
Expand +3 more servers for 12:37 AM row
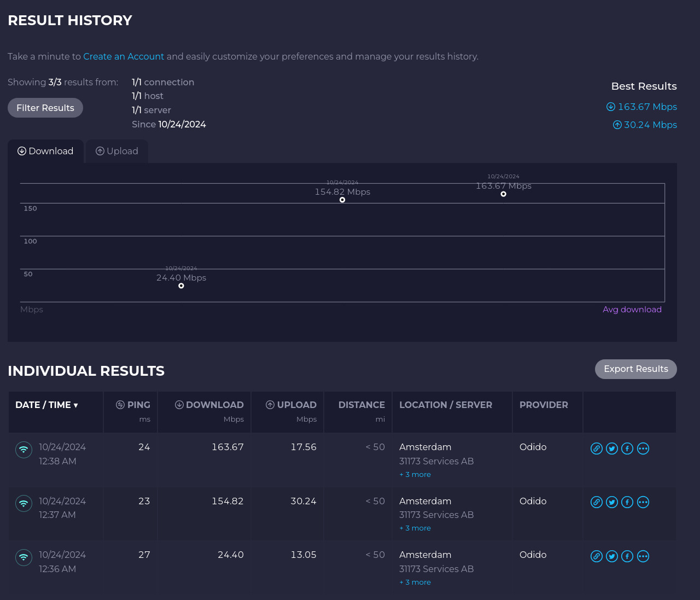pyautogui.click(x=415, y=528)
